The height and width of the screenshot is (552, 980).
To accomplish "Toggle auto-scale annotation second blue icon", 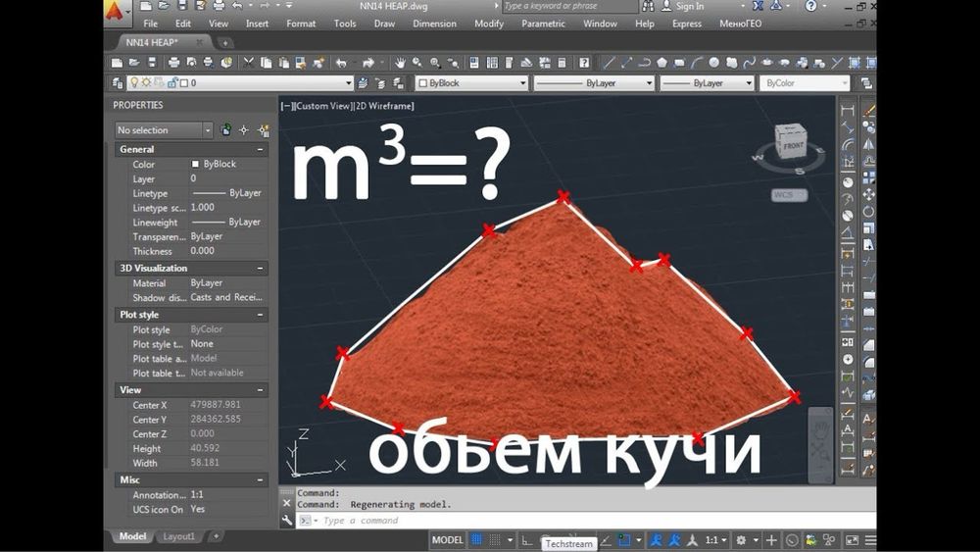I will tap(674, 539).
